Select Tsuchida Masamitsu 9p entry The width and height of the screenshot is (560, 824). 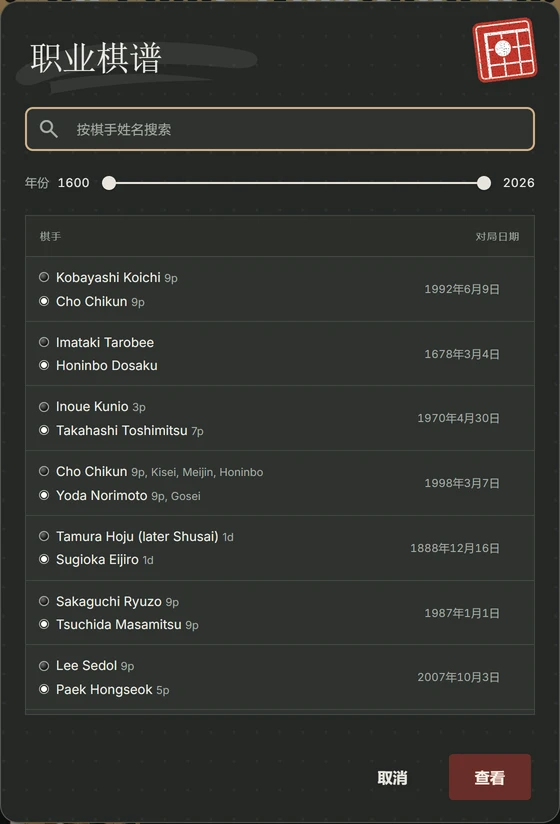click(127, 625)
